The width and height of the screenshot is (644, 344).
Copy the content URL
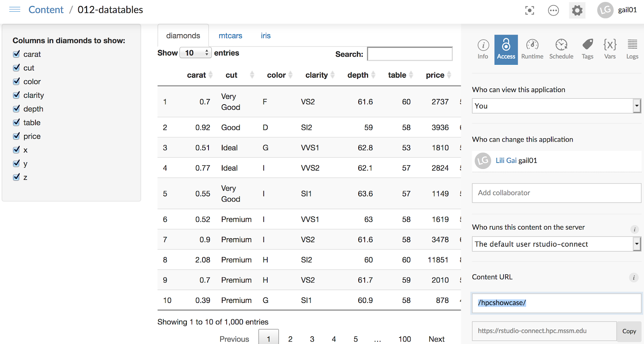629,331
